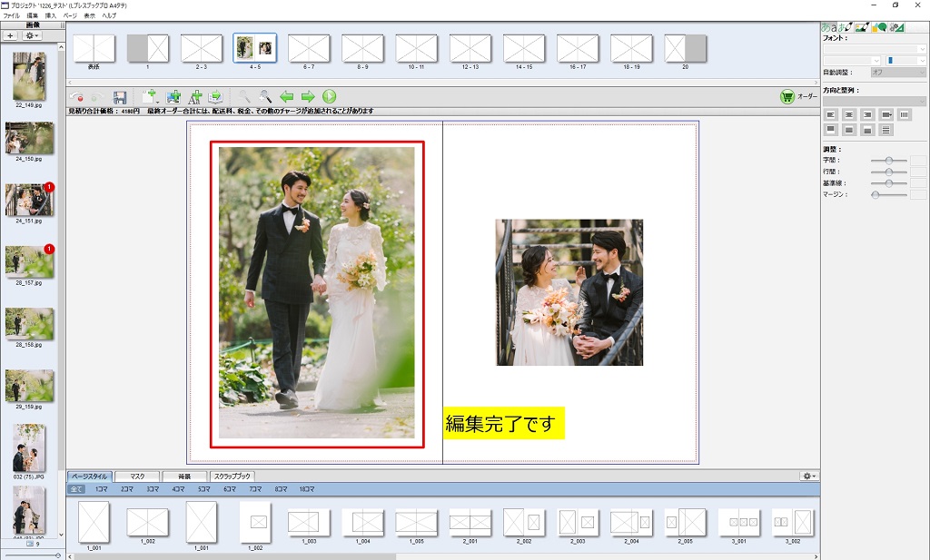Open the 方向と整列 direction dropdown
This screenshot has height=560, width=930.
coord(875,101)
